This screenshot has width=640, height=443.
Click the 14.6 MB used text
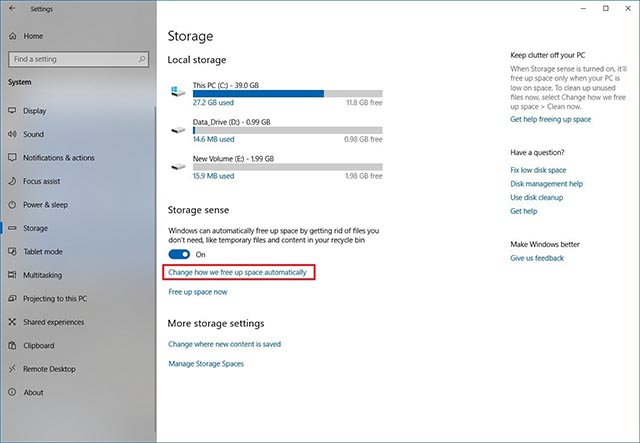point(213,139)
